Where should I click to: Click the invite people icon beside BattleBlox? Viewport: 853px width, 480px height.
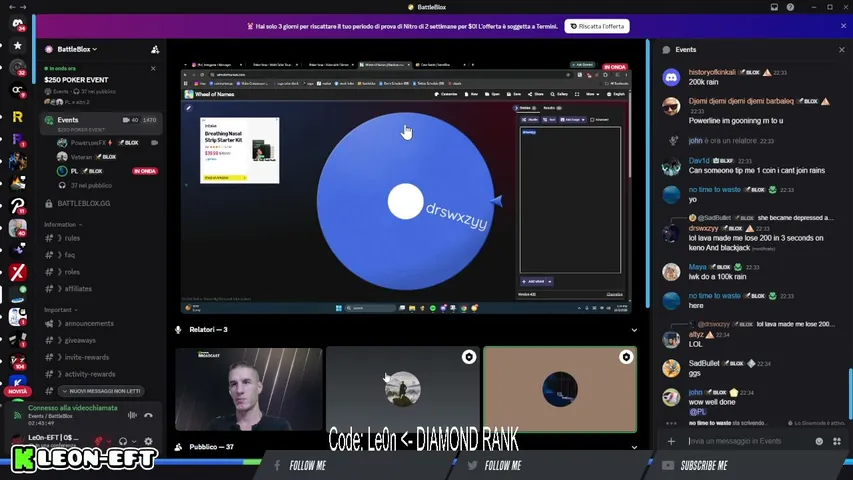point(155,50)
